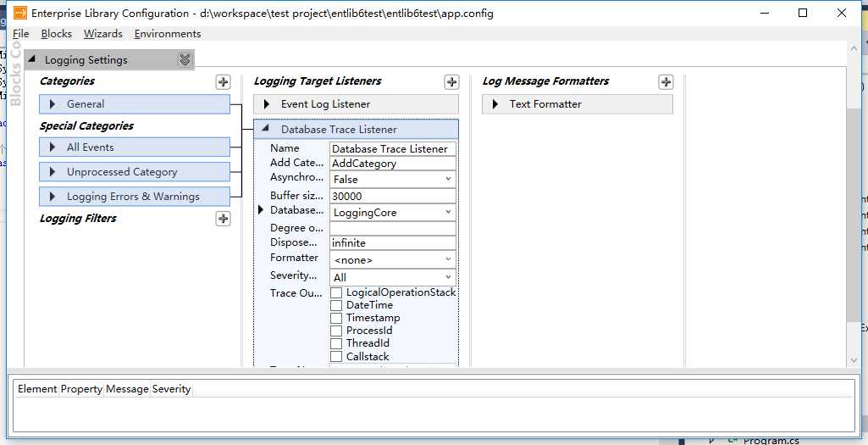This screenshot has height=445, width=868.
Task: Click the vertical scrollbar down arrow
Action: [x=853, y=360]
